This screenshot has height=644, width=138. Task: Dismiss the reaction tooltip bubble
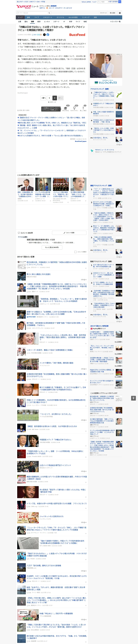[x=60, y=108]
